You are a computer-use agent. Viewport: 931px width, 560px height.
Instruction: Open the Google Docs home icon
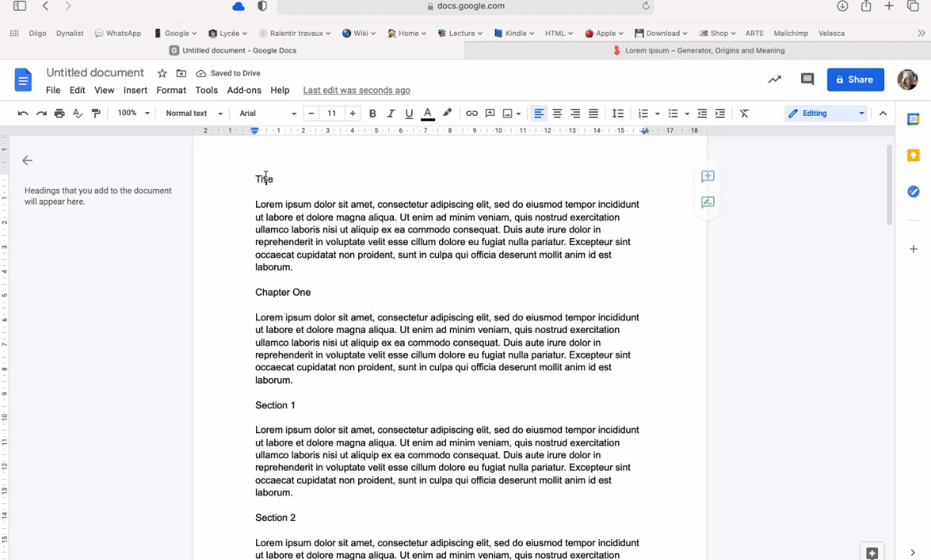coord(23,79)
